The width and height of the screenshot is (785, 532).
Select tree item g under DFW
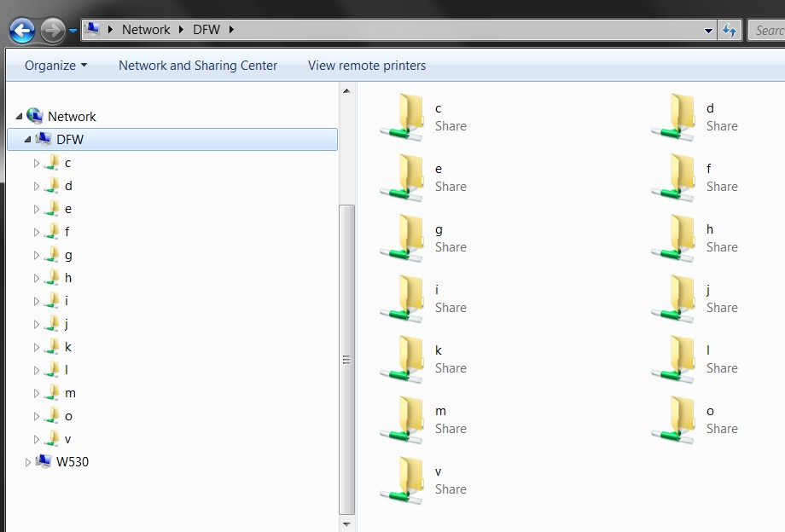pyautogui.click(x=68, y=256)
